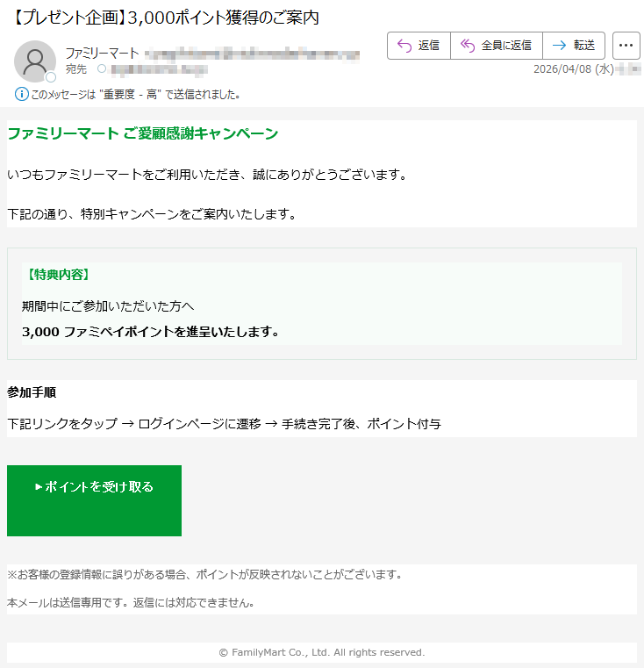Click the 全員に返信 button
This screenshot has height=668, width=644.
click(x=497, y=45)
